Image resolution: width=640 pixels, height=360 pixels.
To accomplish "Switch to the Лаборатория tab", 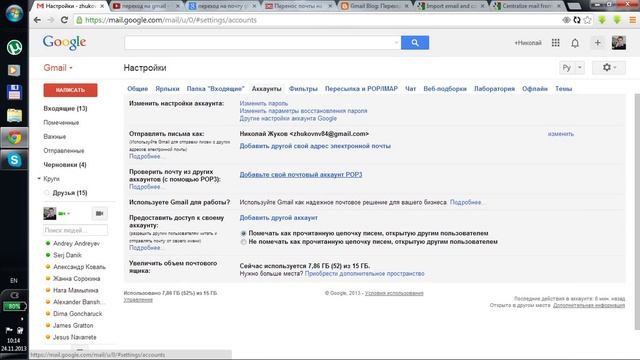I will tap(494, 89).
